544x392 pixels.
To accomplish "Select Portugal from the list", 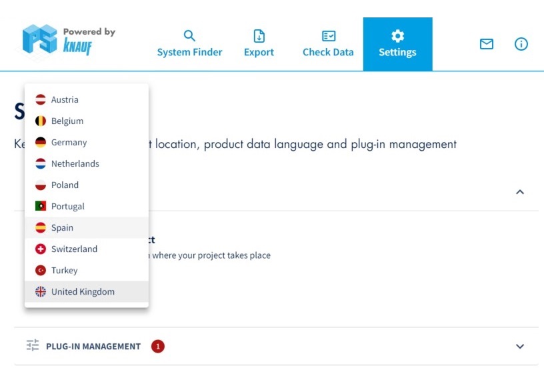I will point(67,207).
